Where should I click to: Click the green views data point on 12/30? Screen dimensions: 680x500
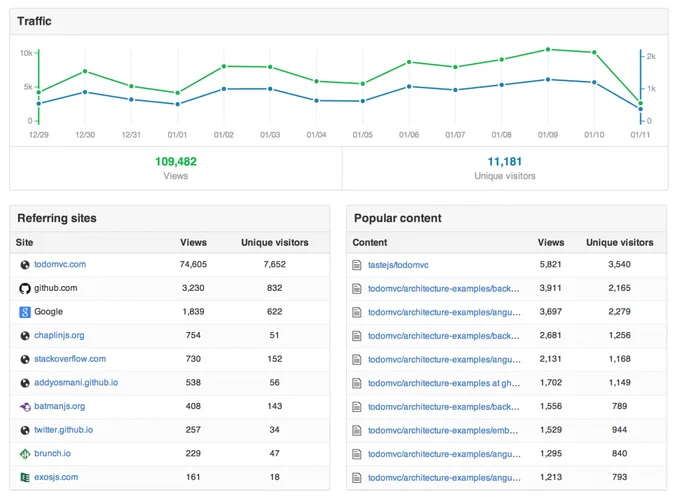tap(85, 71)
